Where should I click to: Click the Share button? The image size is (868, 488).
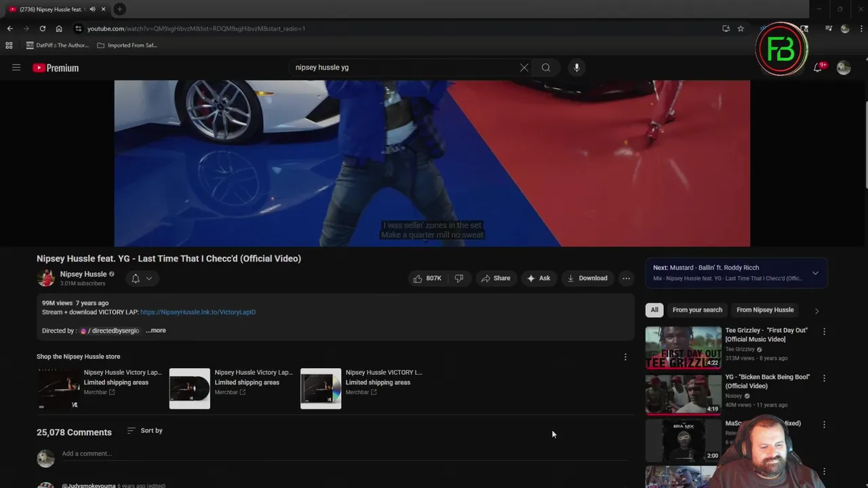[x=496, y=278]
